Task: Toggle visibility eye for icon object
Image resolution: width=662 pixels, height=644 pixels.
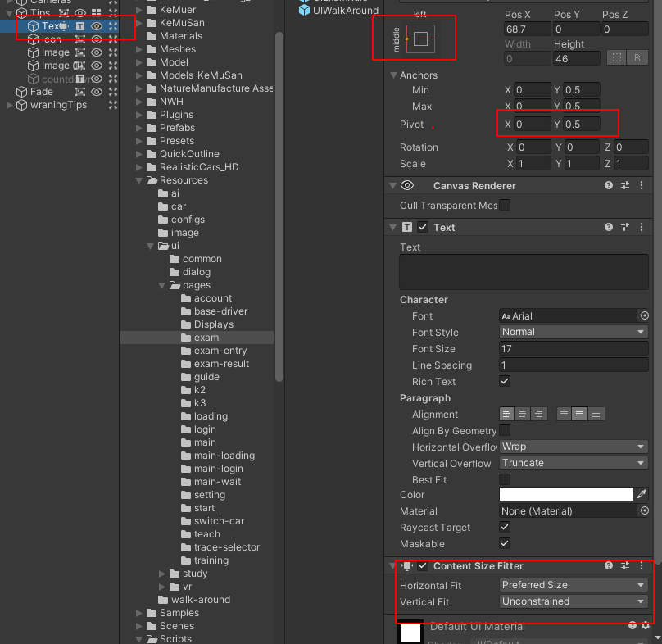Action: click(x=97, y=39)
